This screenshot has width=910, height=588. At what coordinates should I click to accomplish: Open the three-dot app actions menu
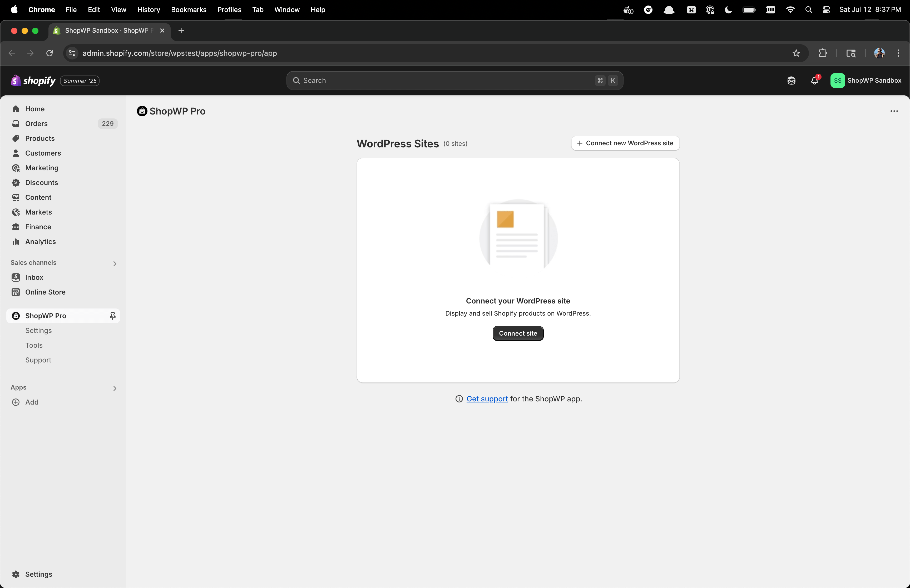(x=894, y=111)
